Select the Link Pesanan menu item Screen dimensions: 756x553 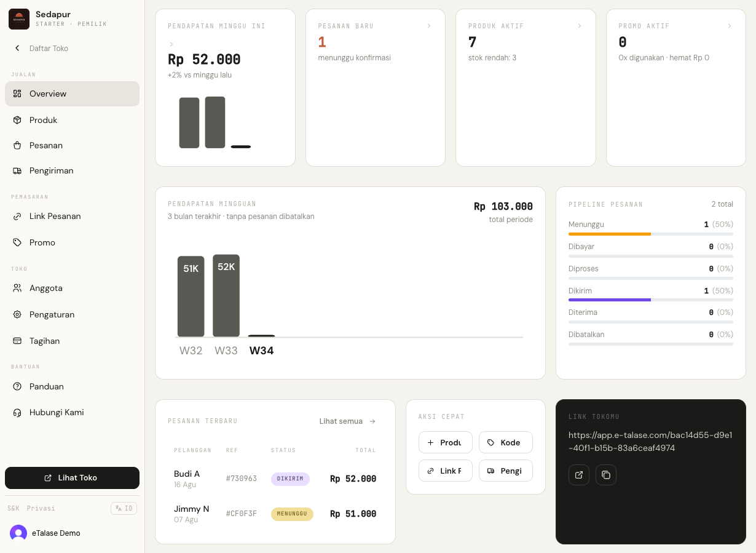[x=72, y=216]
